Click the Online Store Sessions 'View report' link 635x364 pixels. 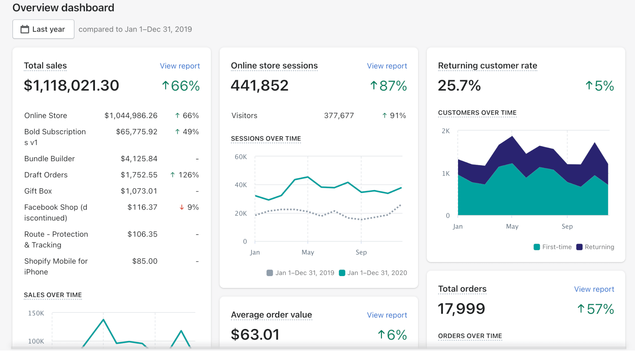click(386, 65)
